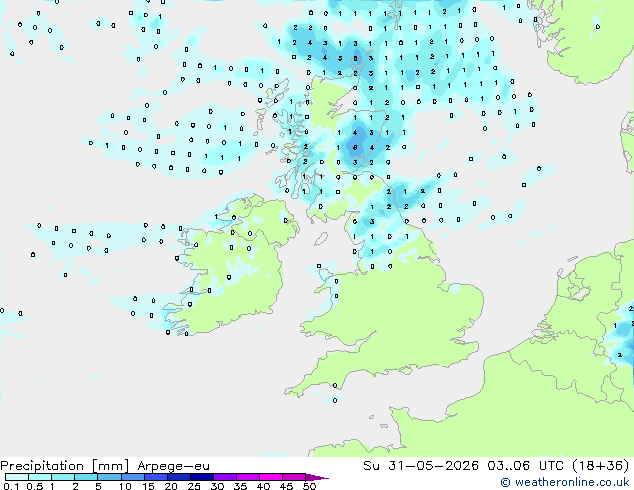The height and width of the screenshot is (490, 634).
Task: Click the legend label '35'
Action: pos(241,486)
